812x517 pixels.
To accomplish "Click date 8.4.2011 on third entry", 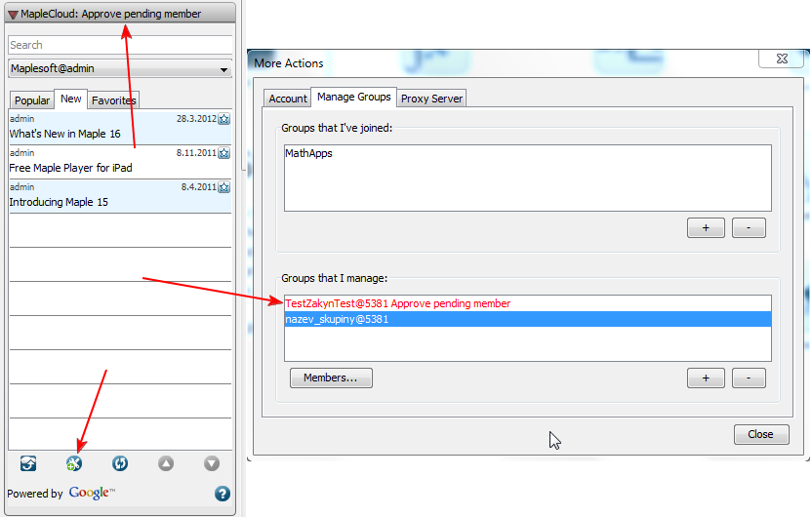I will point(198,187).
